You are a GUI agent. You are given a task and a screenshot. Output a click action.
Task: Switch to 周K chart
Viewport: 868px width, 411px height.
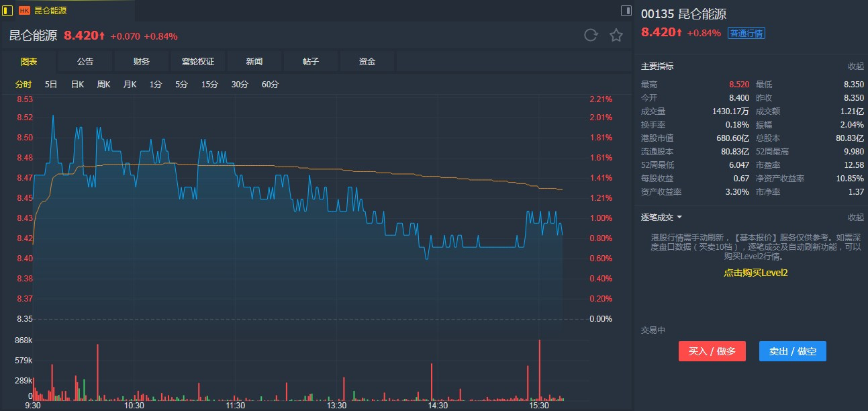(x=103, y=84)
